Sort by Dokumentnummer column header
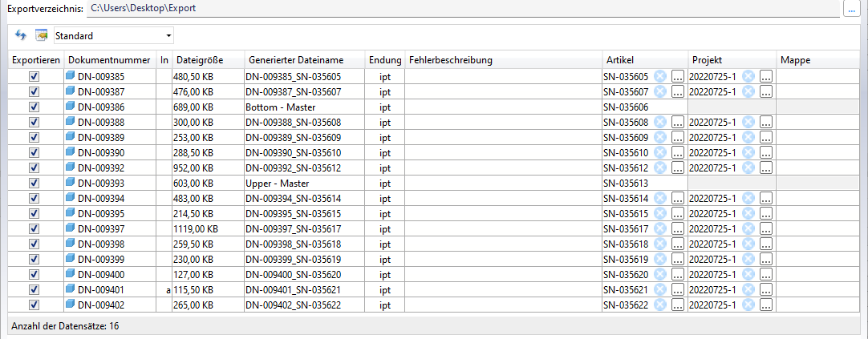The width and height of the screenshot is (868, 339). pyautogui.click(x=109, y=60)
